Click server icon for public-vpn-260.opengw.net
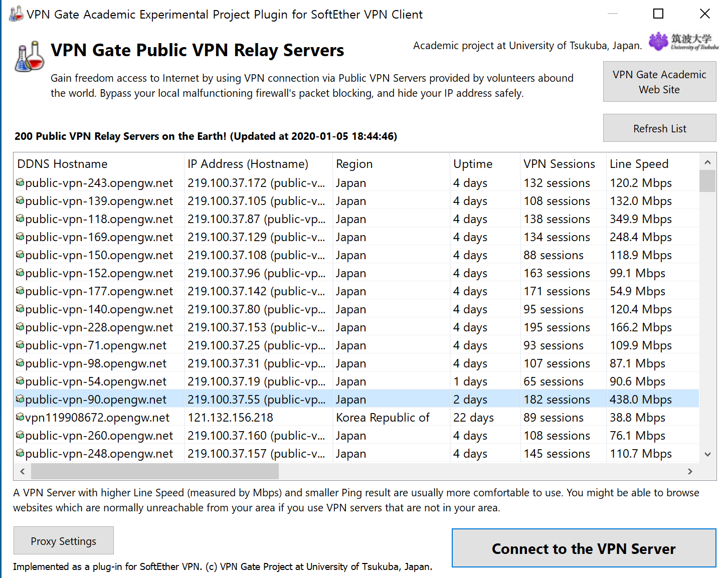The width and height of the screenshot is (728, 578). tap(20, 435)
